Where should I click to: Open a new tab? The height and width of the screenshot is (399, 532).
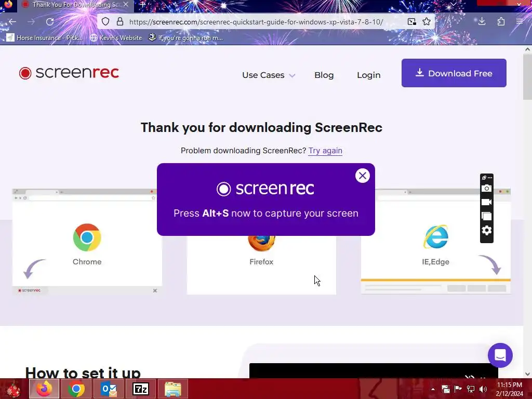(143, 5)
